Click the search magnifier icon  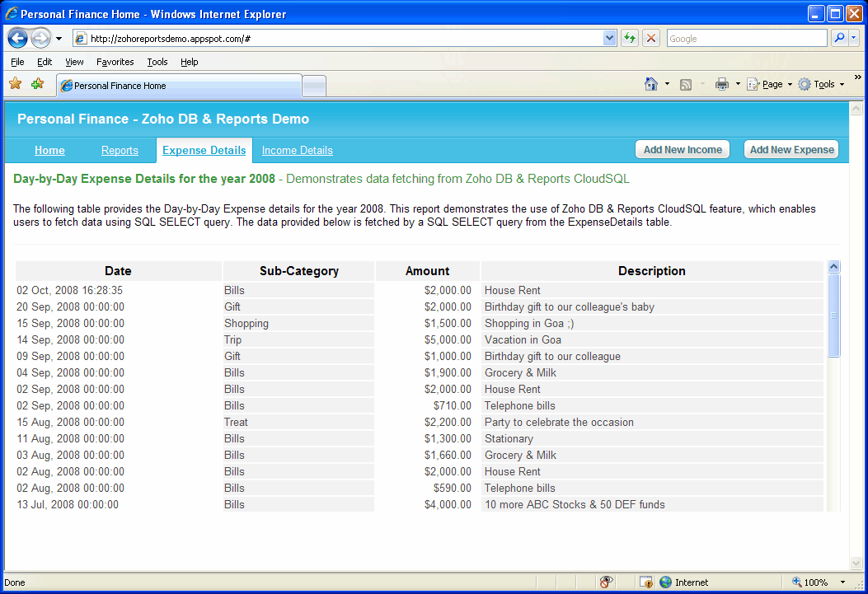click(839, 38)
